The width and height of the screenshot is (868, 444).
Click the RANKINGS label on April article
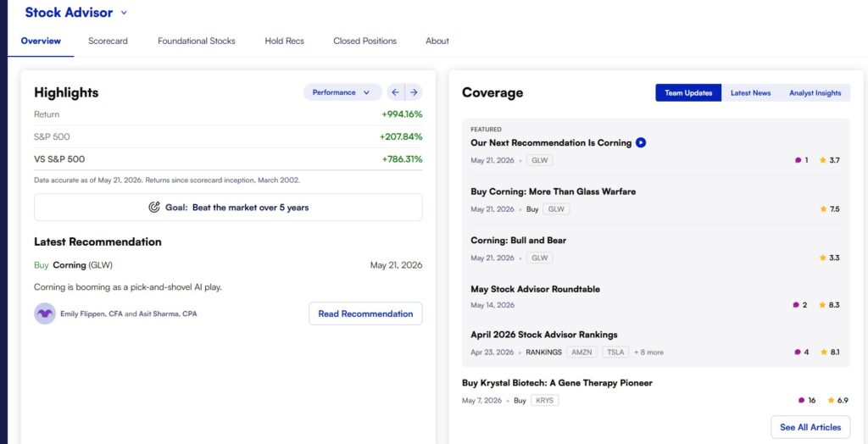tap(543, 352)
